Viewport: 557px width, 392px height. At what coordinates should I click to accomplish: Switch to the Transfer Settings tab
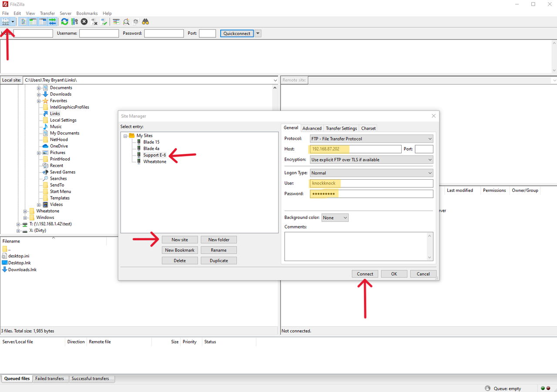[342, 128]
